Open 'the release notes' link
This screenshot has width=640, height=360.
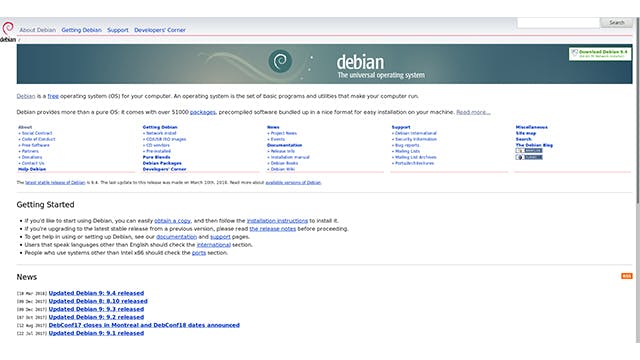tap(273, 229)
